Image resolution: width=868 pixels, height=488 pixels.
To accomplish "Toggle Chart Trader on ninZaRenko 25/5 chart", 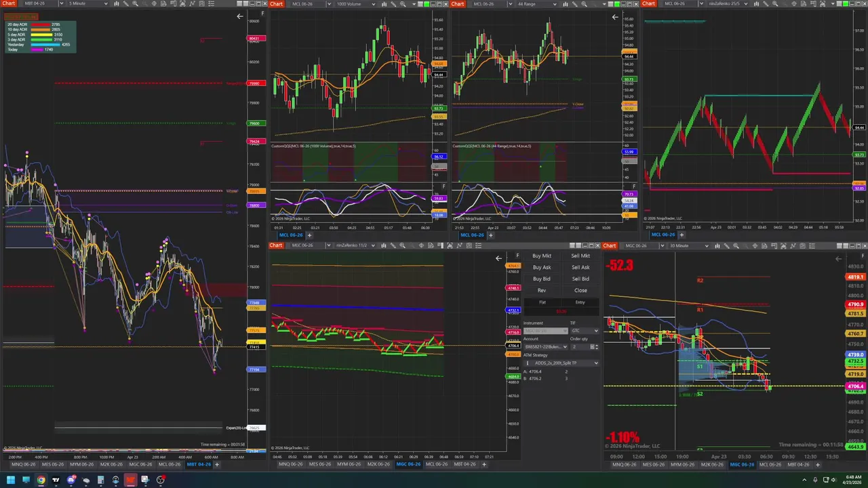I will 813,3.
